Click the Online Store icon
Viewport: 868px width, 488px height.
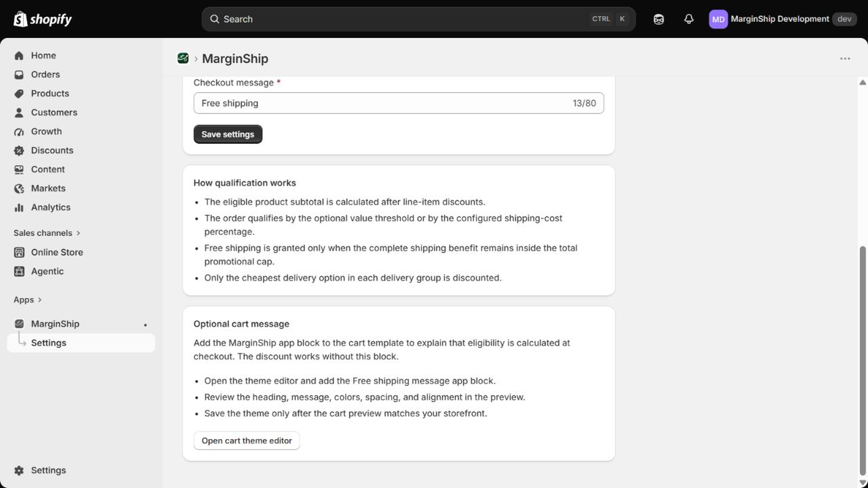click(x=19, y=252)
